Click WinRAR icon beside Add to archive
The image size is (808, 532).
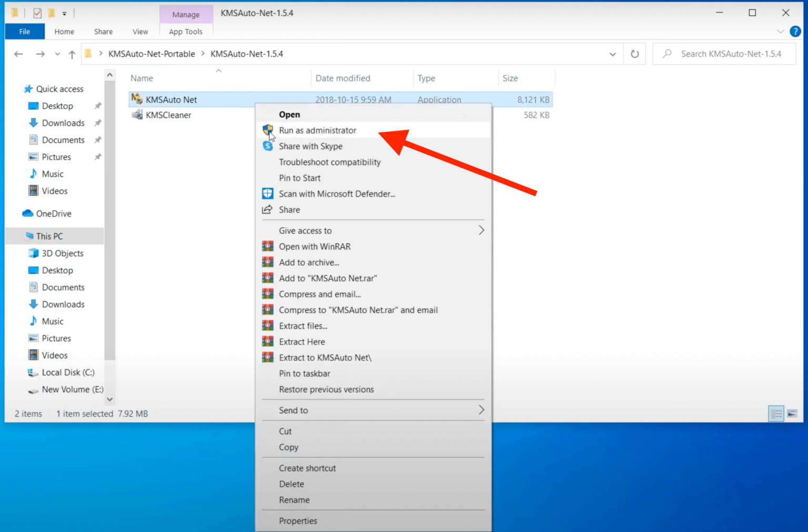point(268,262)
